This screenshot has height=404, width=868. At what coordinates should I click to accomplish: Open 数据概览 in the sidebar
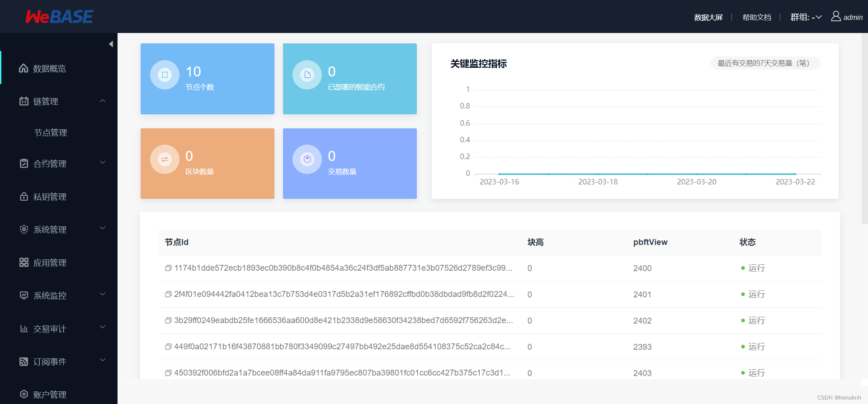[59, 68]
